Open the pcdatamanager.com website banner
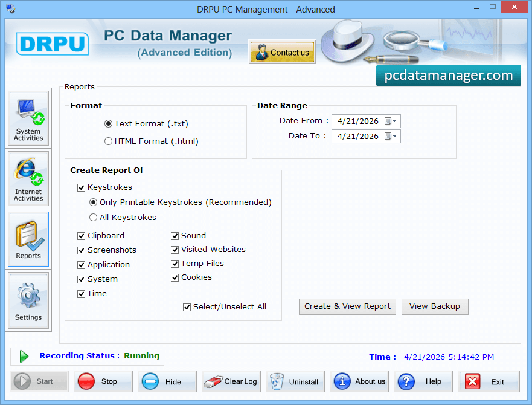 click(449, 76)
